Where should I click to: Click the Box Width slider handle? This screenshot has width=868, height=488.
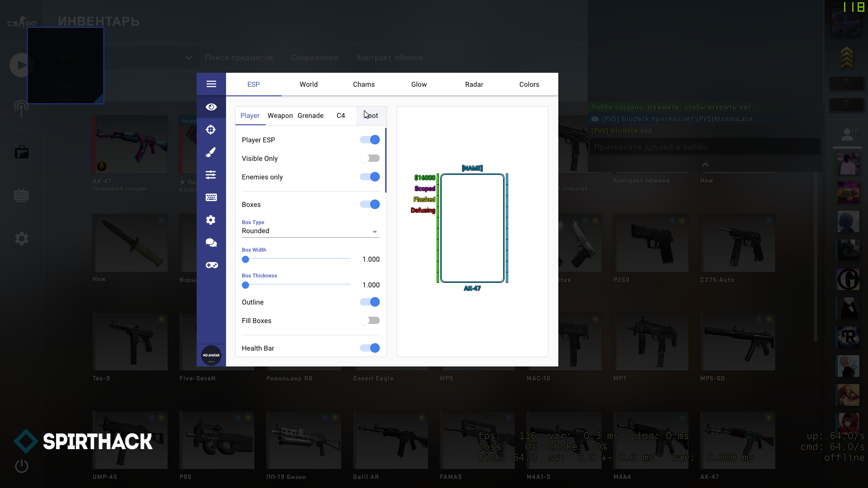tap(245, 259)
